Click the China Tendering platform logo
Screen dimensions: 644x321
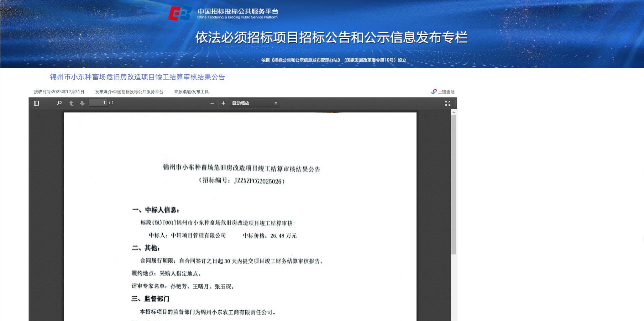pos(180,14)
